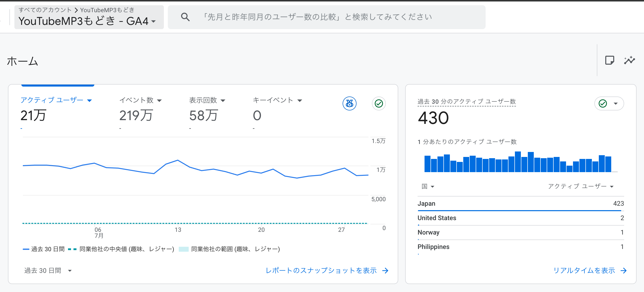The image size is (644, 292).
Task: Expand the 過去30日間 date range selector
Action: click(47, 270)
